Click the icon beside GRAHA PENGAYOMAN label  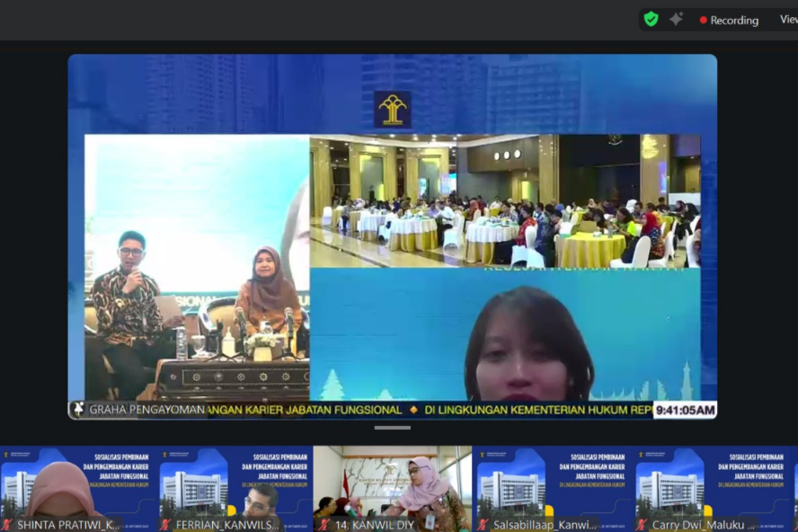[x=79, y=410]
